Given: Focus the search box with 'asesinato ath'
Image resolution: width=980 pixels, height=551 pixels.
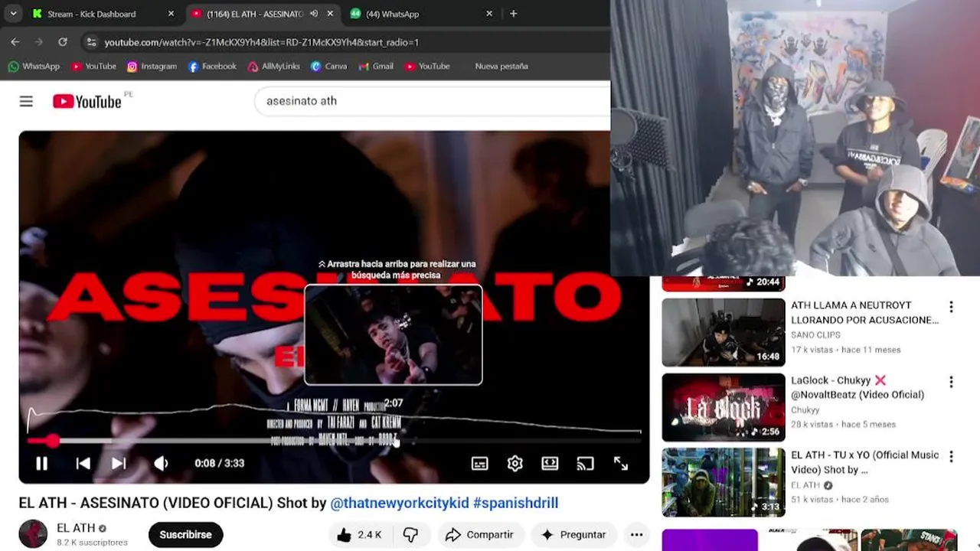Looking at the screenshot, I should coord(433,101).
